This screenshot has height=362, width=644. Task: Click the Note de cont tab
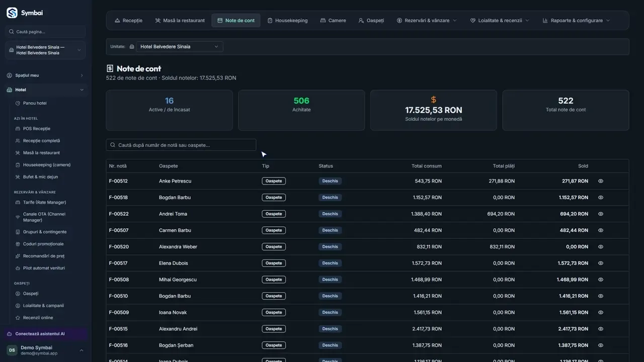point(236,21)
